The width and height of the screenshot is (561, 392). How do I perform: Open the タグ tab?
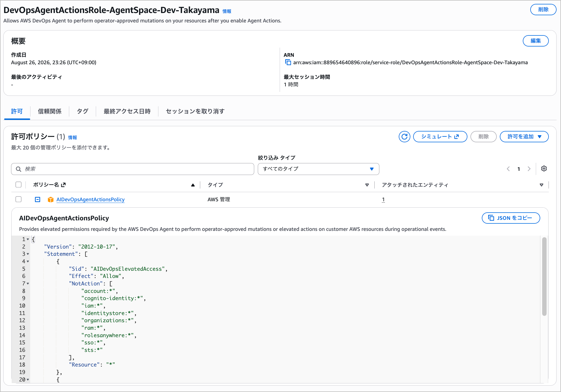coord(83,111)
